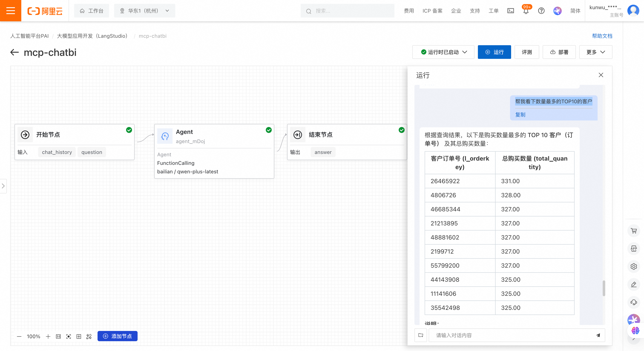Click the blue 运行 button
Image resolution: width=644 pixels, height=351 pixels.
tap(494, 52)
